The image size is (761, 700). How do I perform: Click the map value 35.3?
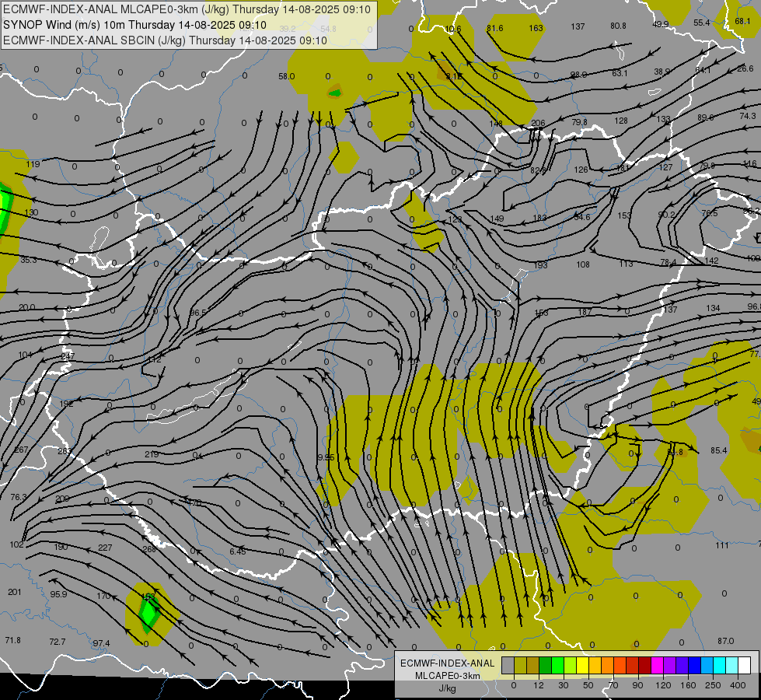pos(29,260)
